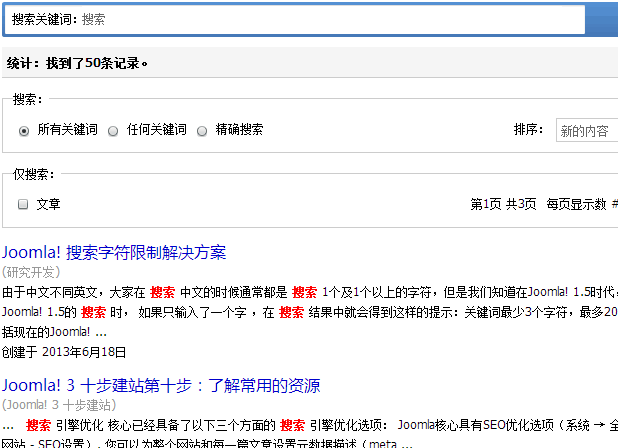This screenshot has width=618, height=448.
Task: Click the 搜索关键词 search input field
Action: point(330,19)
